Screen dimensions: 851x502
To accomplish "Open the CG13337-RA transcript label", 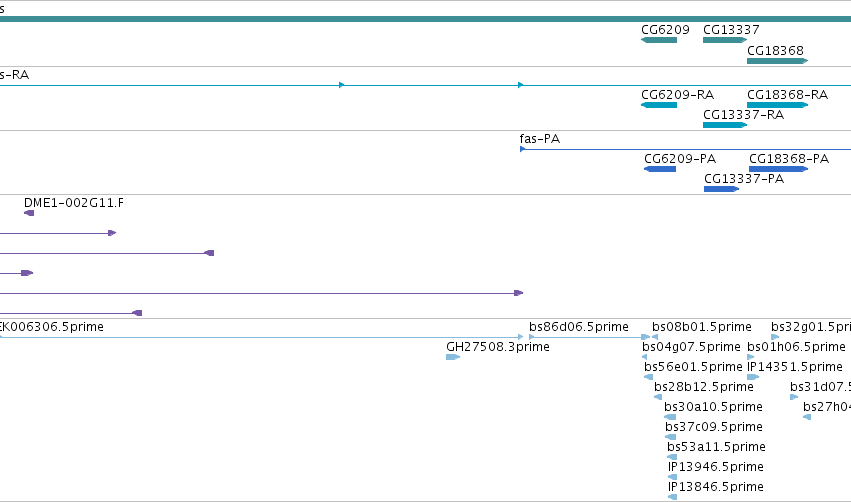I will tap(744, 115).
